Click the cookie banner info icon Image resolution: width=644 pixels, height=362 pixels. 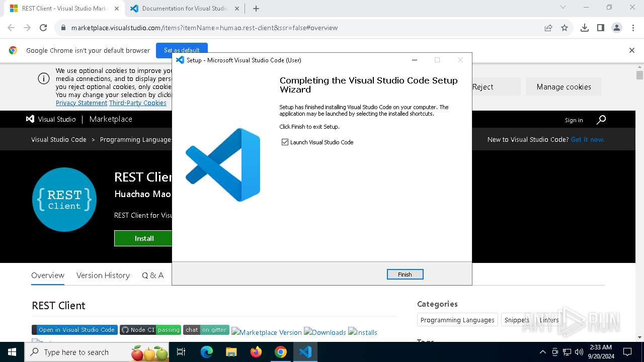(x=44, y=78)
